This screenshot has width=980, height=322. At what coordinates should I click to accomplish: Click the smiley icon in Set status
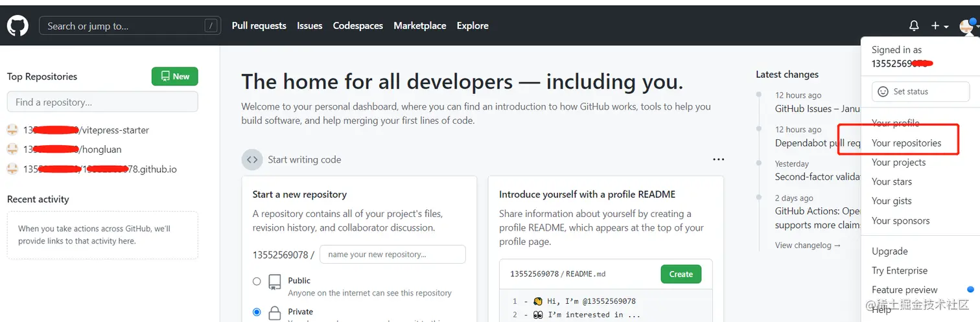click(x=883, y=92)
